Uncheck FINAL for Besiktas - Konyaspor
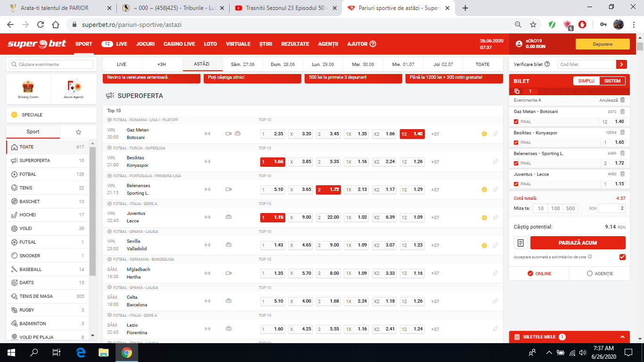Screen dimensions: 644x362 [x=516, y=142]
